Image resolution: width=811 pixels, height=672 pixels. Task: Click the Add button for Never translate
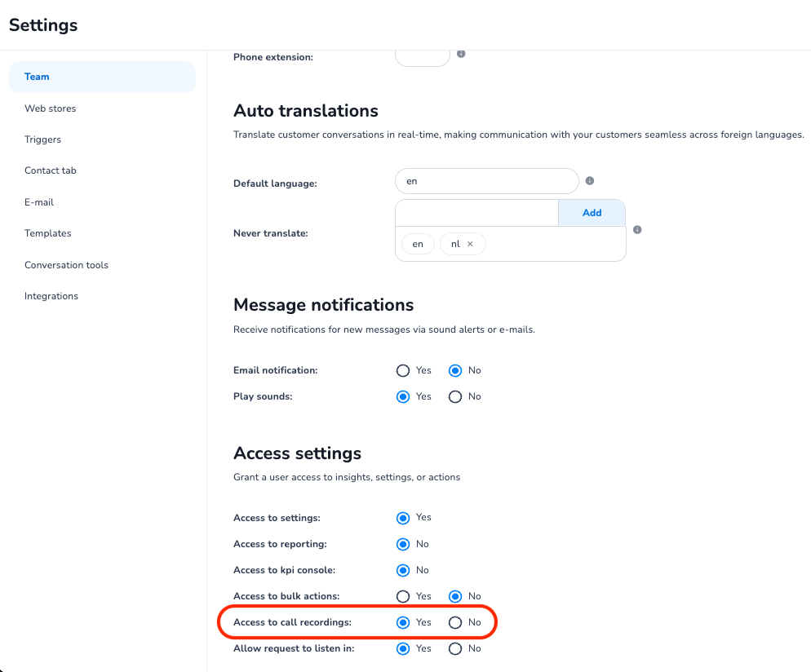[592, 213]
